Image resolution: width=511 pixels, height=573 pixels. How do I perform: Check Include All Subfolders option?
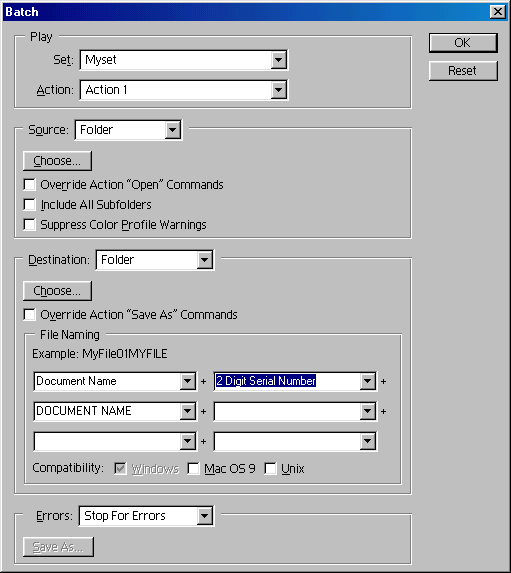[x=29, y=205]
